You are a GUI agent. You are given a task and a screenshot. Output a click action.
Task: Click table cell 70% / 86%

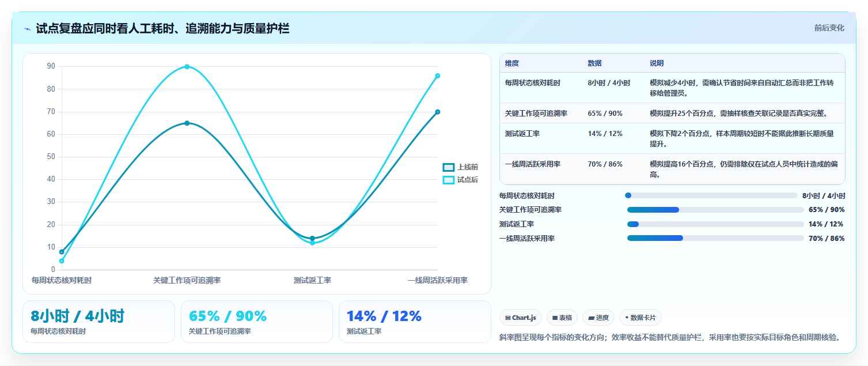[x=605, y=164]
